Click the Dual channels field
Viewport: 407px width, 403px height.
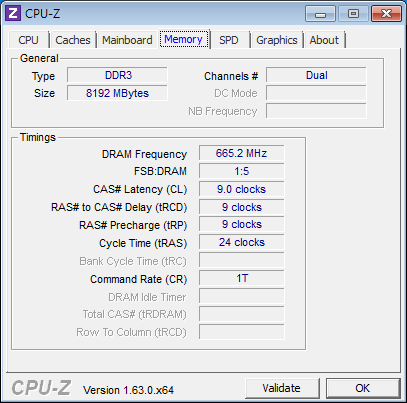[316, 75]
